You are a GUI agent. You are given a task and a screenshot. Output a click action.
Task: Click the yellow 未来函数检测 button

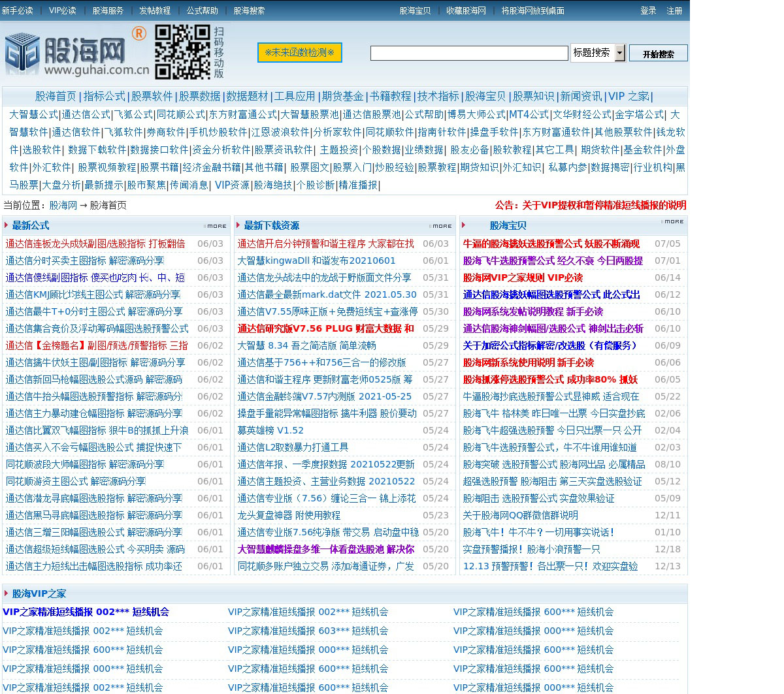coord(299,52)
